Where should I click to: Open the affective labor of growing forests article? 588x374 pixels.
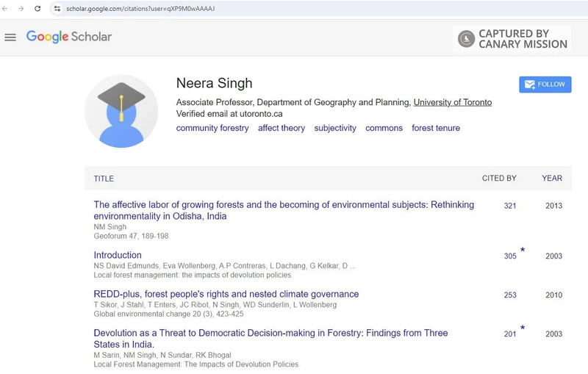pos(284,210)
